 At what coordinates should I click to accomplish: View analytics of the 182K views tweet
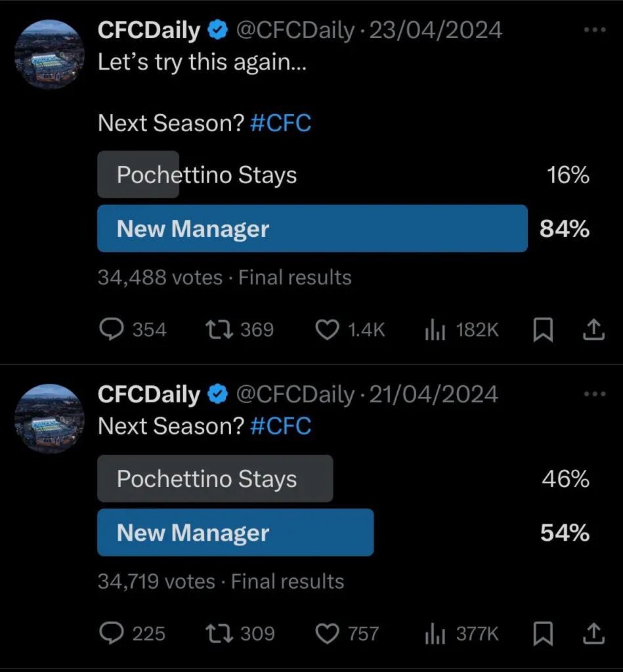pyautogui.click(x=435, y=330)
